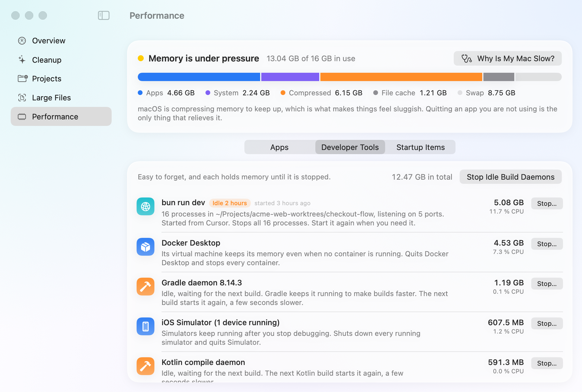The image size is (582, 392).
Task: Select the Developer Tools tab
Action: coord(350,147)
